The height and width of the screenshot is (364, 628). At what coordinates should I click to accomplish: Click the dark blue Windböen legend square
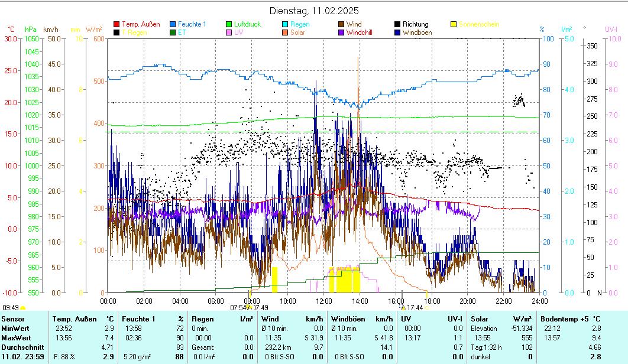398,32
